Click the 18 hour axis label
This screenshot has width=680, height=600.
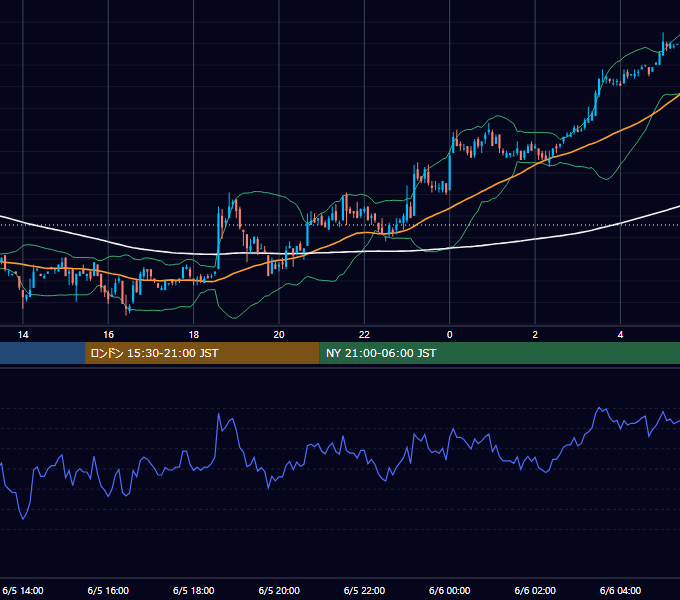click(193, 335)
